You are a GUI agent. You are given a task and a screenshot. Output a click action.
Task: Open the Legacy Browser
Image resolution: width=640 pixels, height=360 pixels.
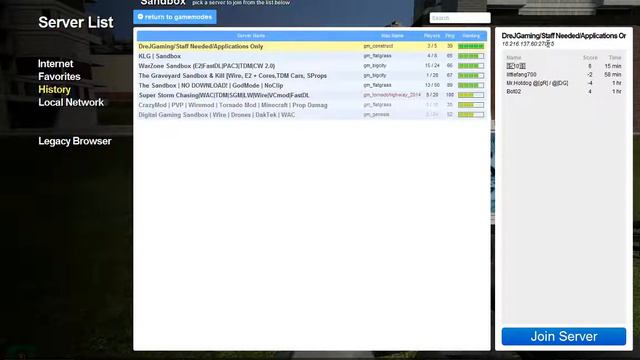[x=75, y=141]
